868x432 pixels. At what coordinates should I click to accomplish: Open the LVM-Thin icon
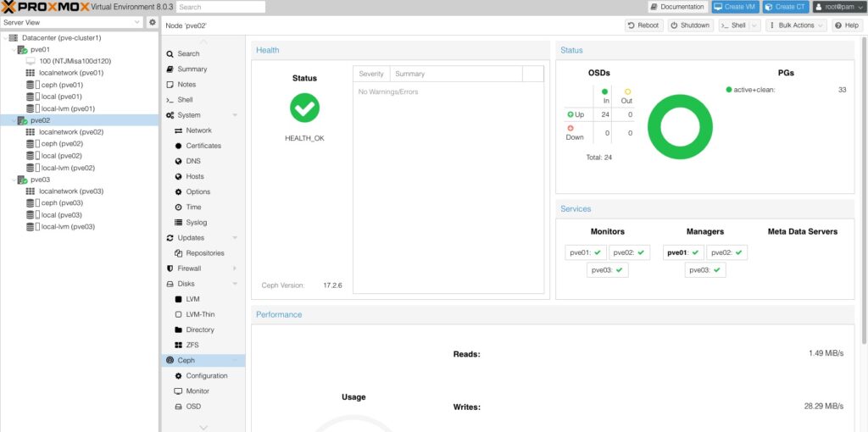[178, 314]
